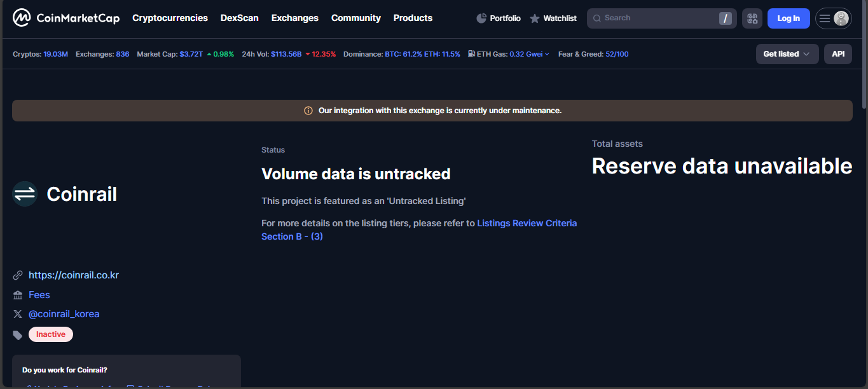Click the Total assets label
The image size is (868, 389).
pos(617,144)
